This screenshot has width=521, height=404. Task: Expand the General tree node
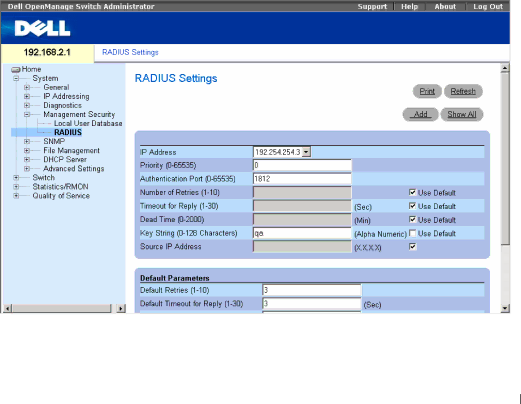tap(27, 88)
